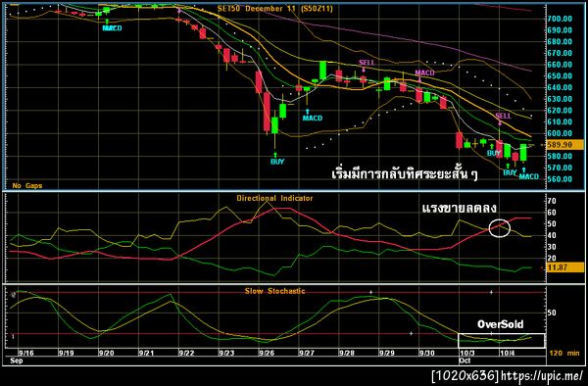Image resolution: width=588 pixels, height=386 pixels.
Task: Click the magenta MACD signal near 9/30
Action: pyautogui.click(x=424, y=72)
